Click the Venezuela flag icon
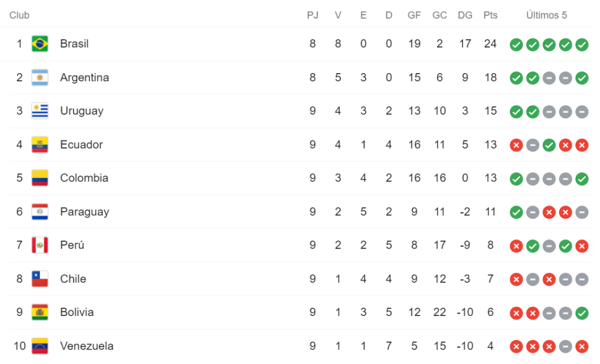600x364 pixels. point(40,346)
